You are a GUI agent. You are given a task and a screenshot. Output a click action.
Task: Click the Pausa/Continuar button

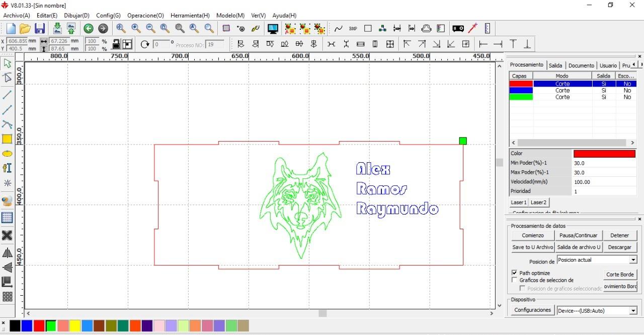click(579, 235)
